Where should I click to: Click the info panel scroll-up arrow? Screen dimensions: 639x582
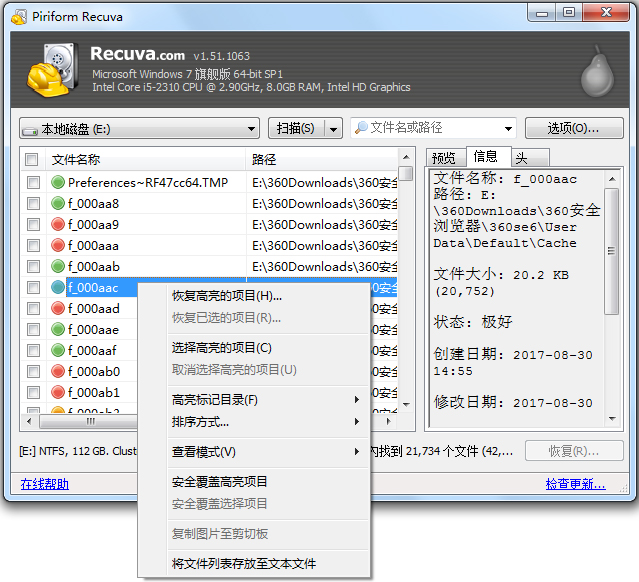[x=612, y=179]
